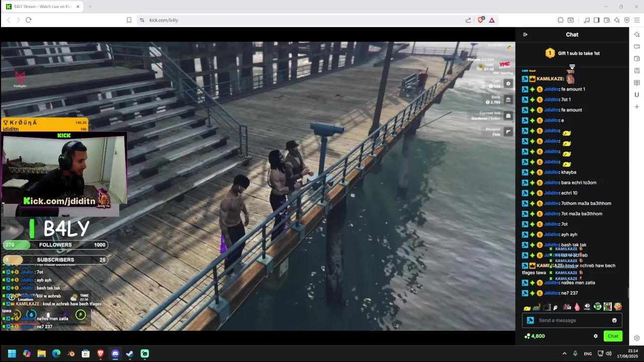Click Jdiditn username beside 'khayba'
This screenshot has width=644, height=362.
552,172
